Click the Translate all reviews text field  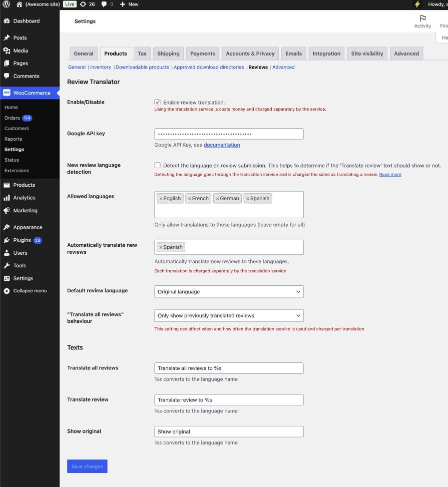pyautogui.click(x=229, y=368)
